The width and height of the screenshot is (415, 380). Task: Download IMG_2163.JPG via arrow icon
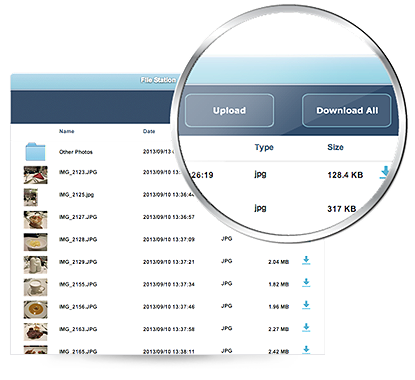(x=306, y=328)
